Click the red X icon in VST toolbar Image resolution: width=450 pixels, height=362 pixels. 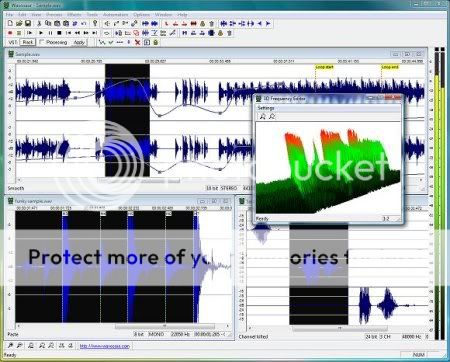pos(137,42)
